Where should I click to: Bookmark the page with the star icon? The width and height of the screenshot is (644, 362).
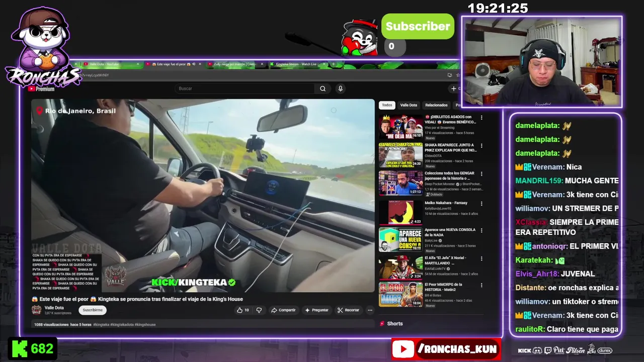[457, 75]
